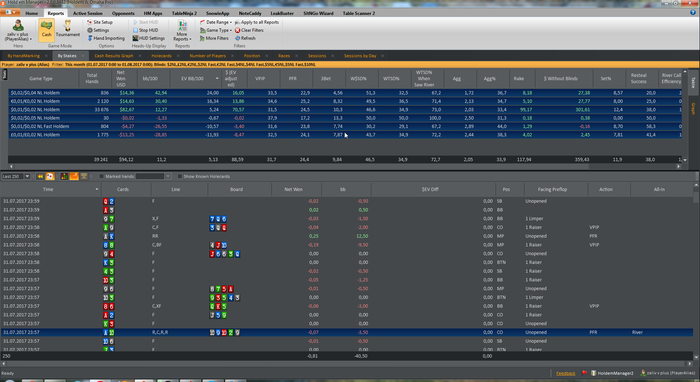The height and width of the screenshot is (382, 700).
Task: Open the Game Type filter dropdown
Action: pos(216,30)
